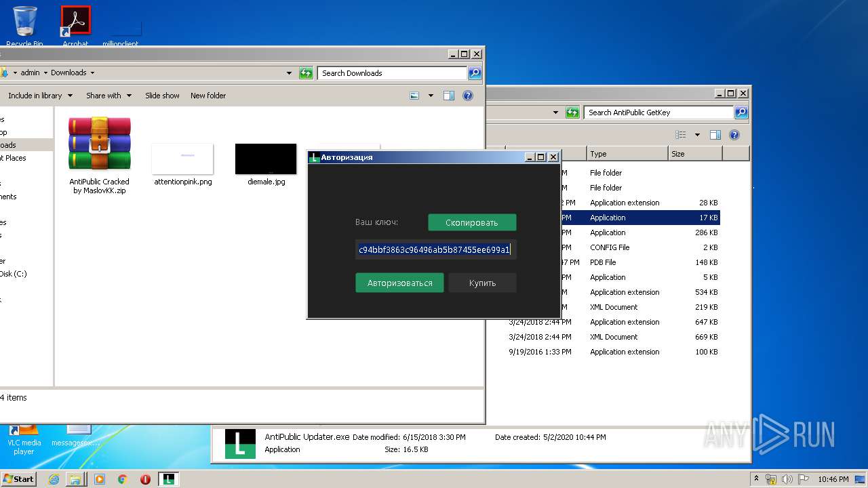Click the change view icon in Downloads window
This screenshot has height=488, width=868.
414,96
